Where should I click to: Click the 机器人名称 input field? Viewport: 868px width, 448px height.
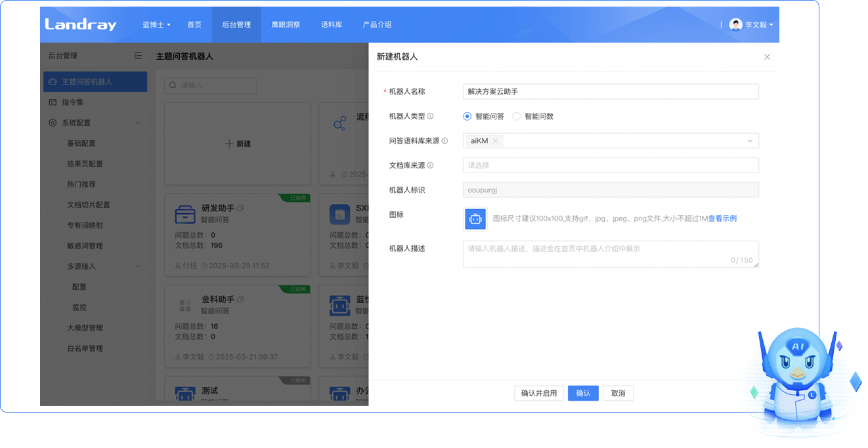(611, 92)
